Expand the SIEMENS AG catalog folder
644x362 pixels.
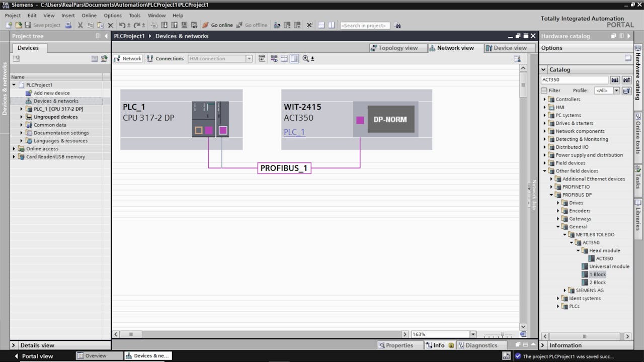[565, 290]
